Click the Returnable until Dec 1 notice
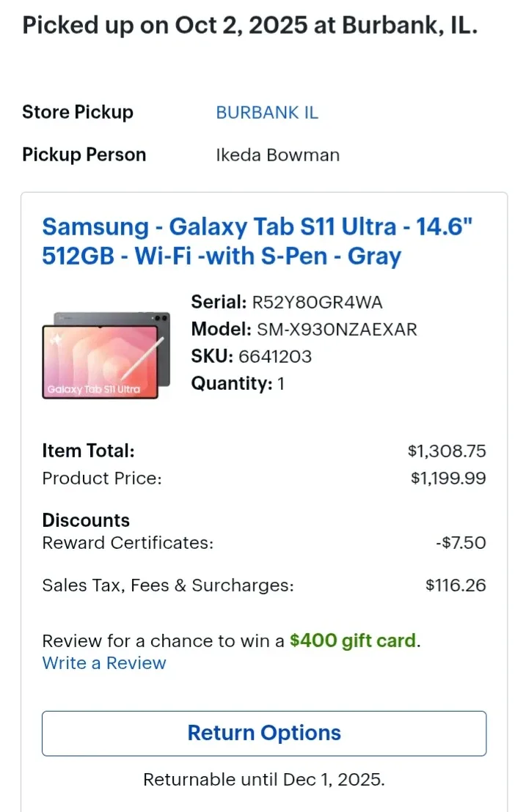523x812 pixels. [x=263, y=779]
